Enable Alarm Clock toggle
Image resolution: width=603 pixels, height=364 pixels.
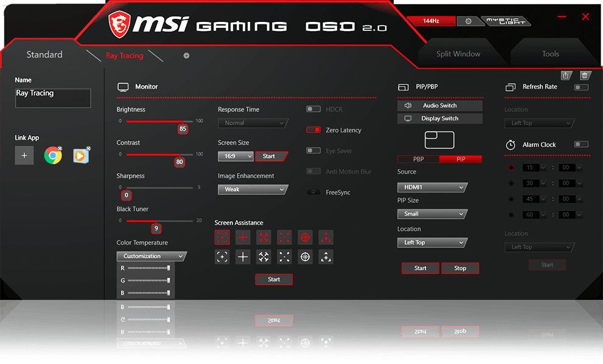point(581,145)
